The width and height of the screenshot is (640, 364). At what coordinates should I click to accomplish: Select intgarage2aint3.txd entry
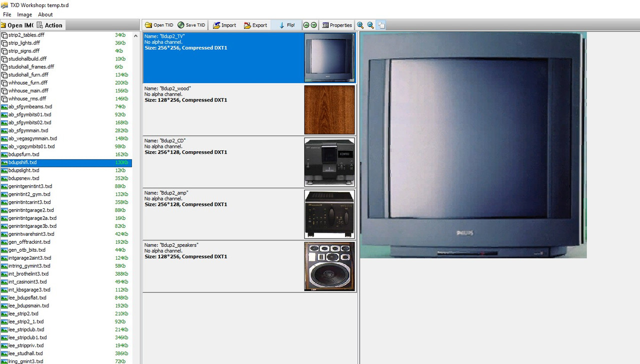click(66, 258)
